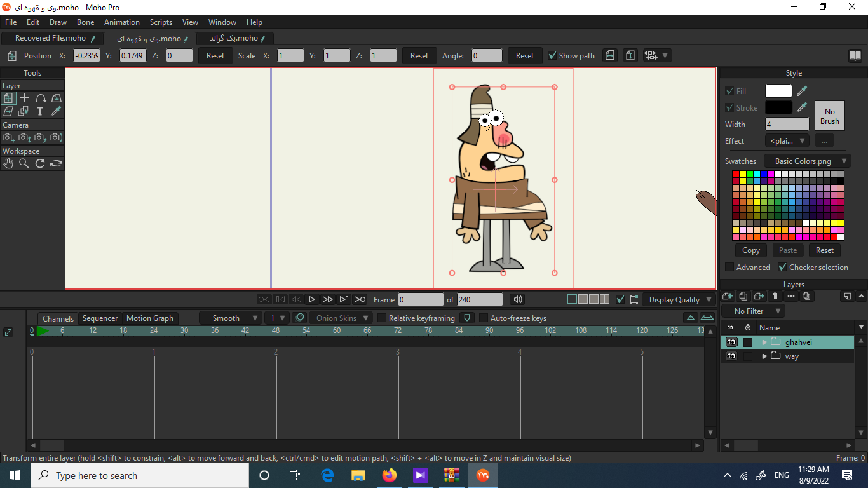Open the Display Quality dropdown
The width and height of the screenshot is (868, 488).
(679, 299)
